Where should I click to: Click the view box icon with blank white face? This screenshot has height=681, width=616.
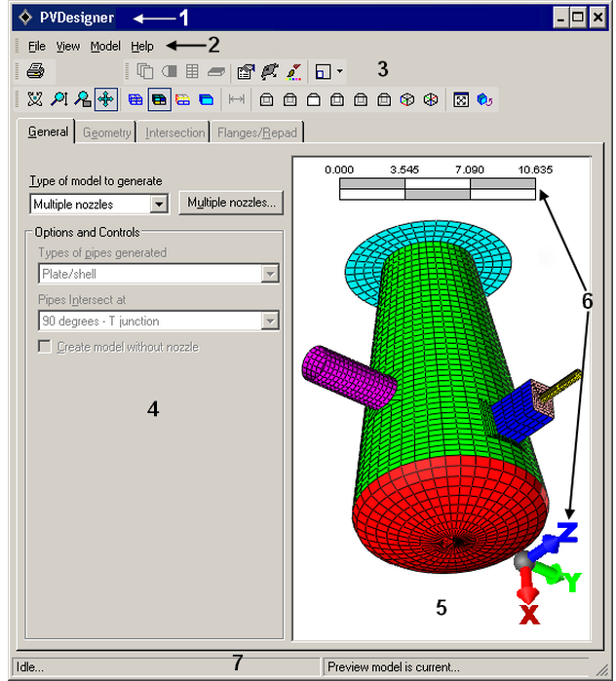click(314, 100)
